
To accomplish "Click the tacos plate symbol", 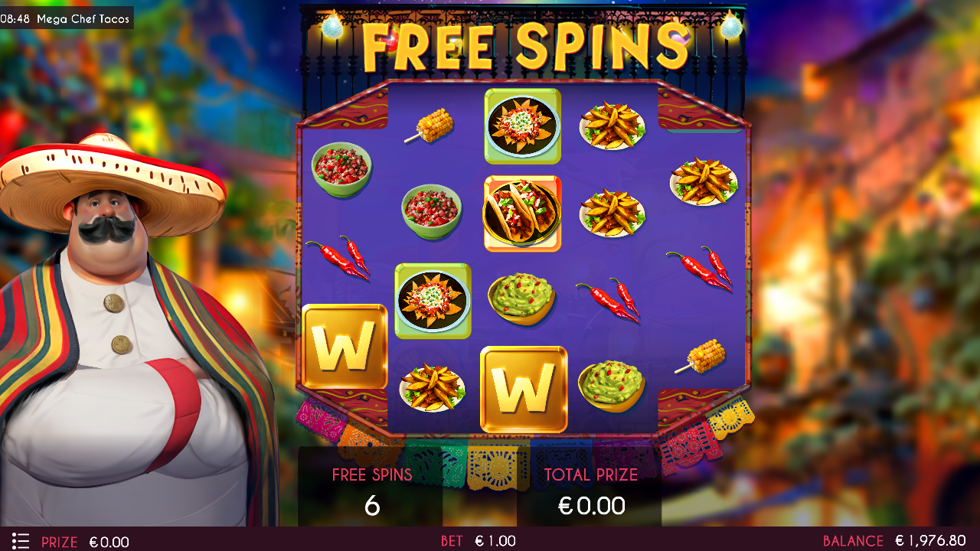I will click(x=522, y=214).
